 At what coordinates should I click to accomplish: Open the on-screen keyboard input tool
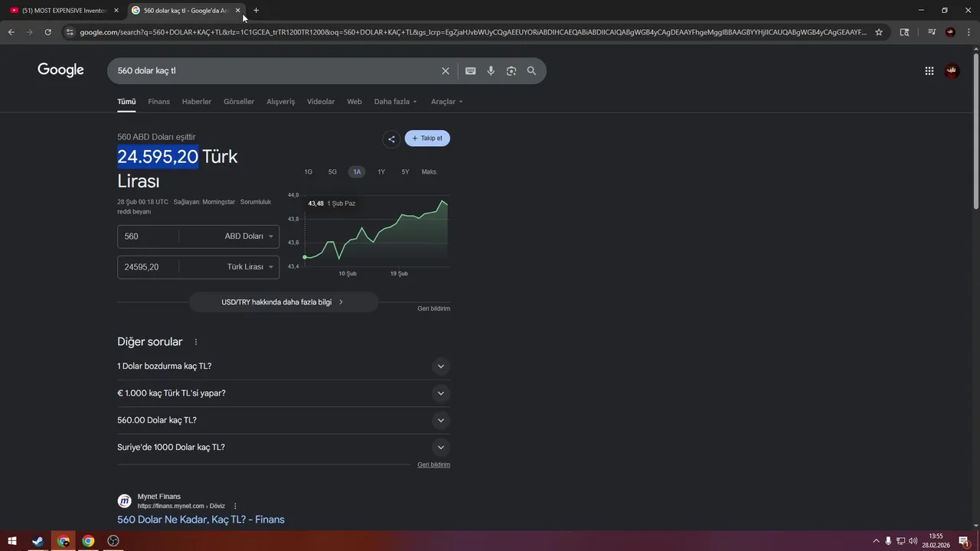[471, 71]
